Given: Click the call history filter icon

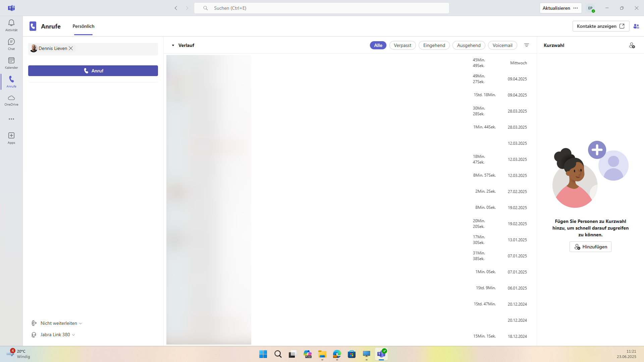Looking at the screenshot, I should click(527, 45).
